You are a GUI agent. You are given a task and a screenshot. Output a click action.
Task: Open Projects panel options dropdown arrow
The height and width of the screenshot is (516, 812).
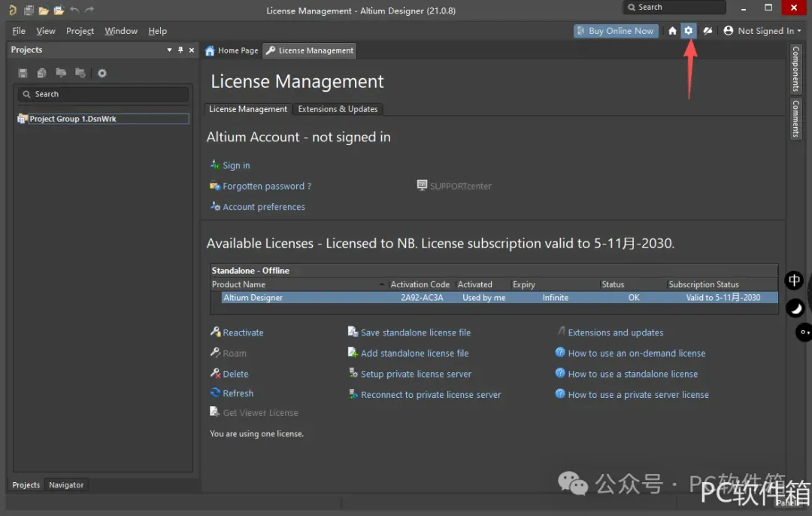click(169, 50)
